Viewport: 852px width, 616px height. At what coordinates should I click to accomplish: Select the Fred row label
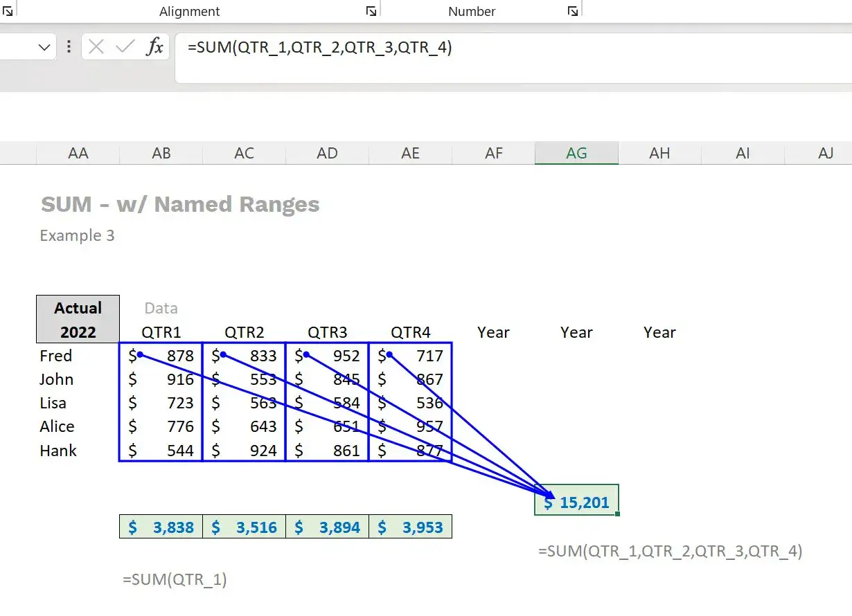pyautogui.click(x=56, y=356)
